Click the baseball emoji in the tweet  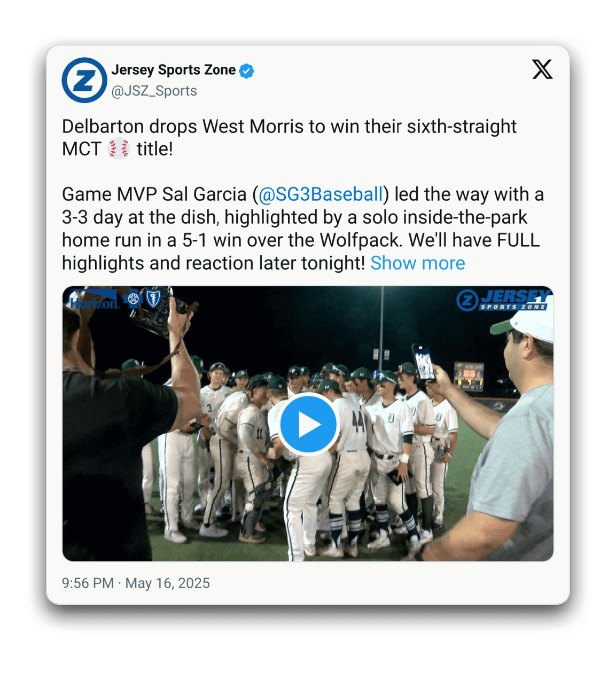(x=119, y=149)
